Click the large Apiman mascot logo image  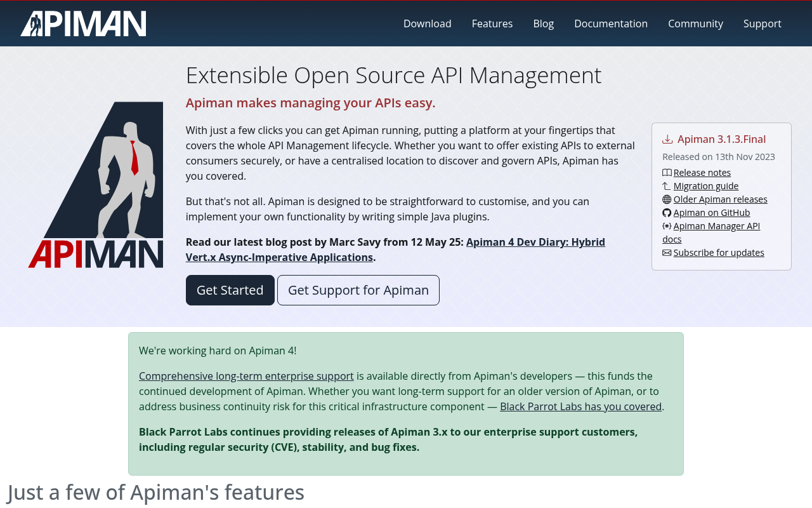pyautogui.click(x=96, y=185)
